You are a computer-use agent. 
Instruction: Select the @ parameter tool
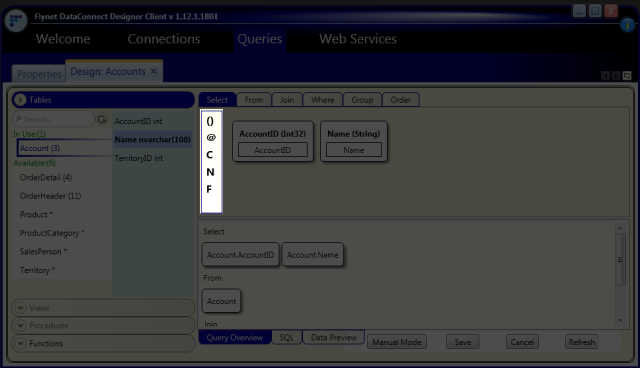[211, 137]
